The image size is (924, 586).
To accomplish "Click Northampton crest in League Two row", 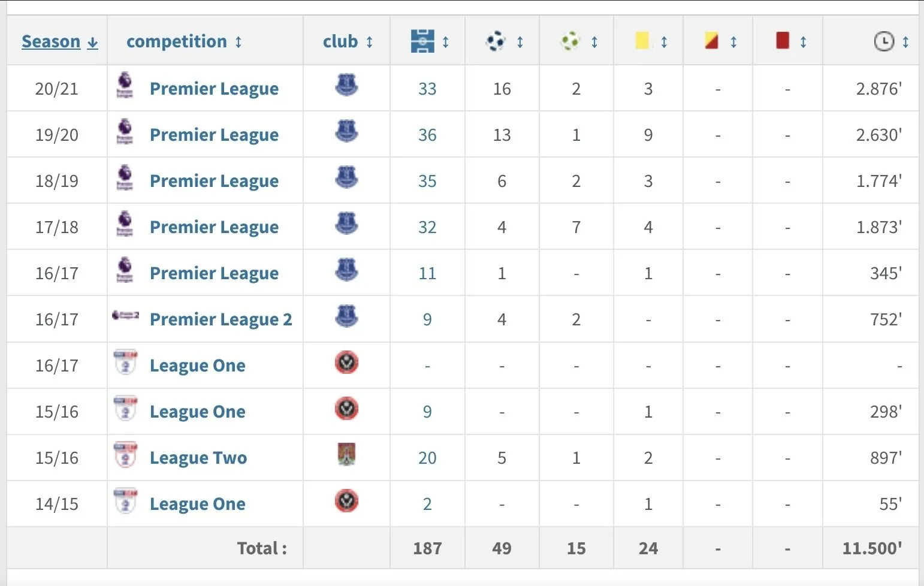I will [346, 455].
